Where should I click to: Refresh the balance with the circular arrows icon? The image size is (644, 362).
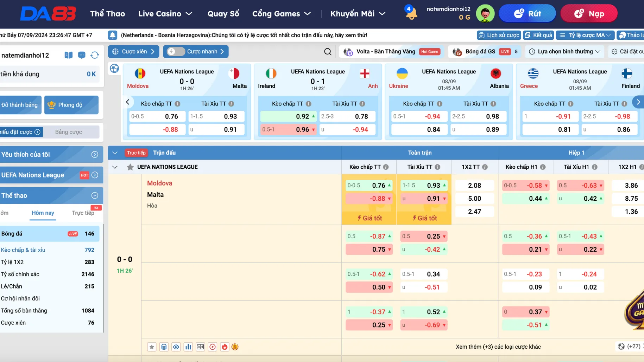click(95, 55)
